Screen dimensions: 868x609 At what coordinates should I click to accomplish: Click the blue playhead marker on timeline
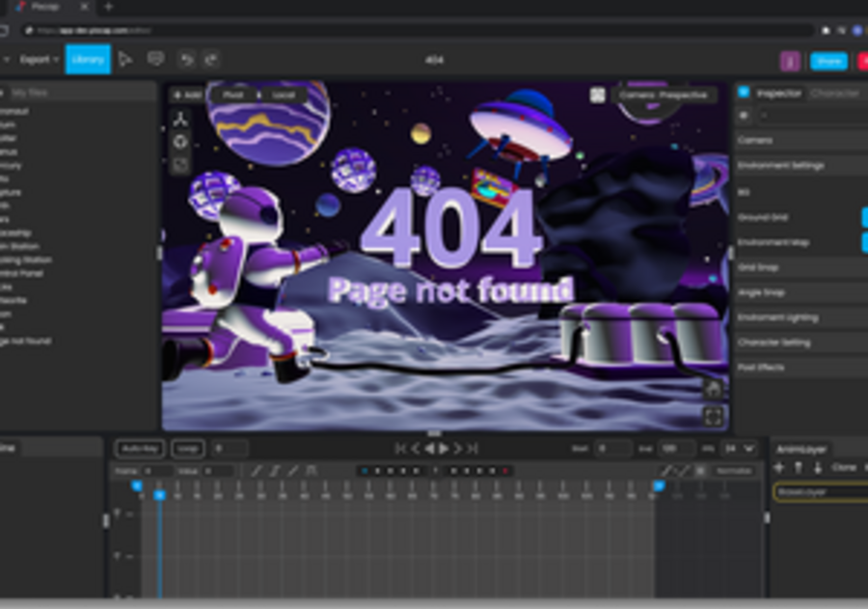pyautogui.click(x=159, y=495)
